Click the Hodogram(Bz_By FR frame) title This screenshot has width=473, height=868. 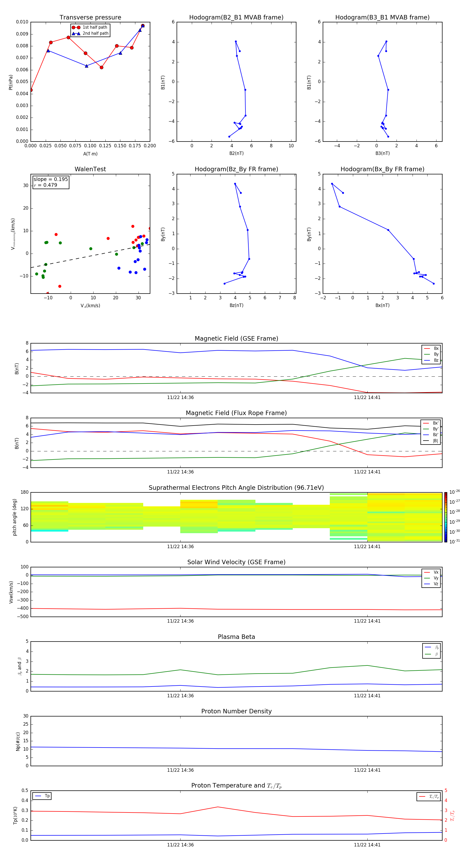236,169
